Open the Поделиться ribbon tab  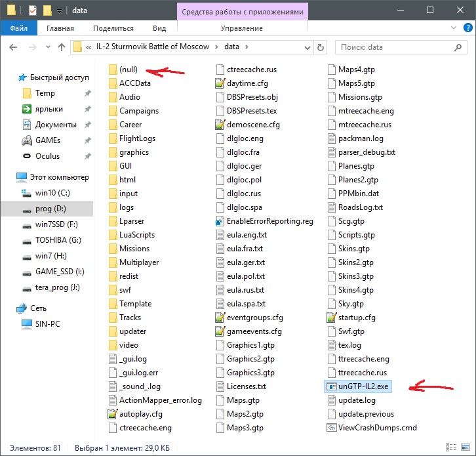pos(113,28)
